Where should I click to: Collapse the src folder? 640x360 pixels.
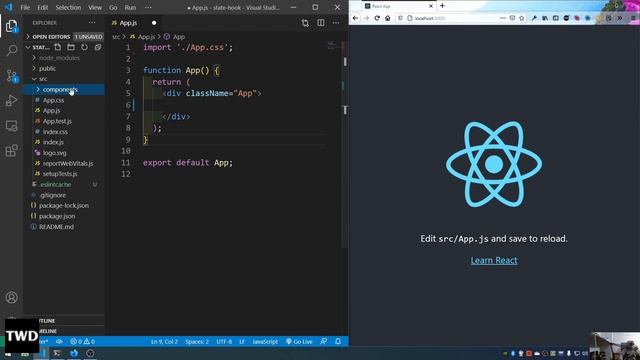[64, 79]
